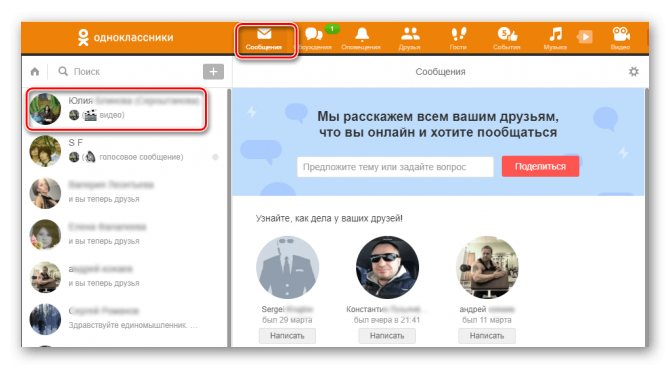The image size is (670, 368).
Task: Click Юлия's avatar in chat list
Action: pyautogui.click(x=45, y=109)
